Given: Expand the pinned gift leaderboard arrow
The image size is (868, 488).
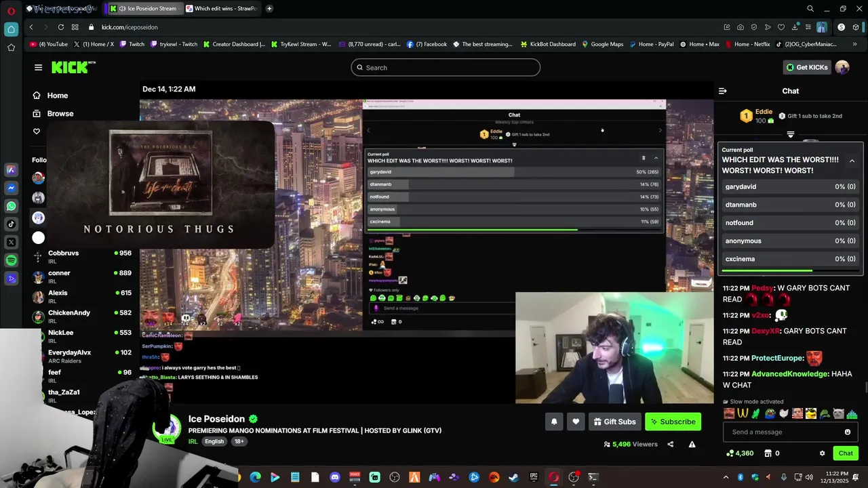Looking at the screenshot, I should click(x=790, y=134).
